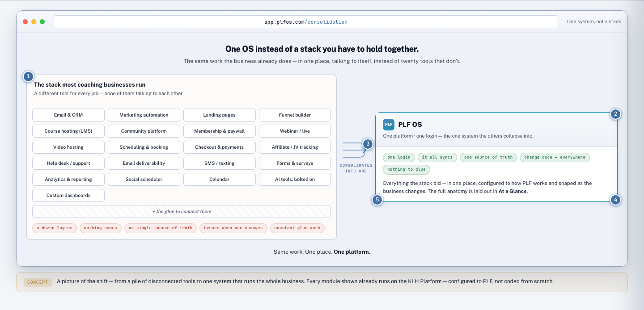644x310 pixels.
Task: Click the Course hosting (LMS) chip
Action: 68,131
